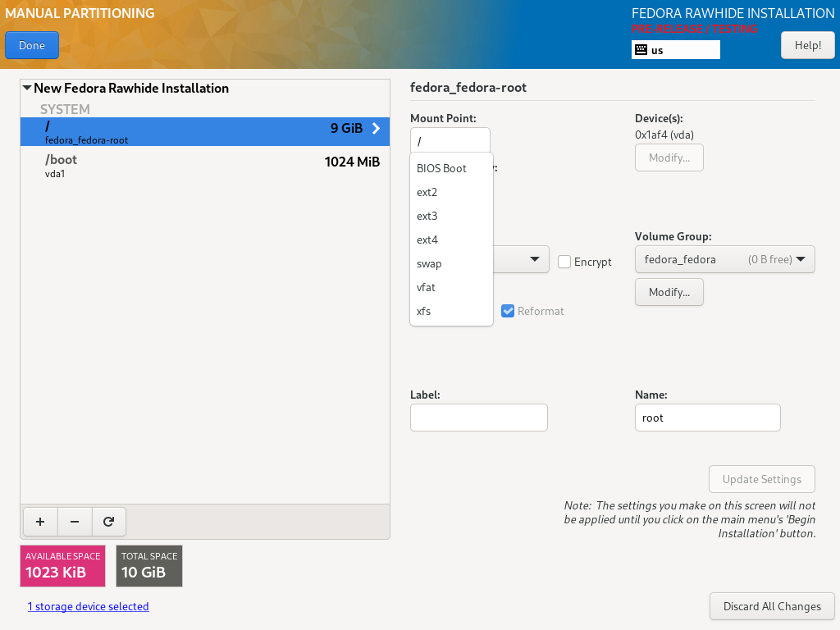The image size is (840, 630).
Task: Click the Name input field containing root
Action: coord(708,418)
